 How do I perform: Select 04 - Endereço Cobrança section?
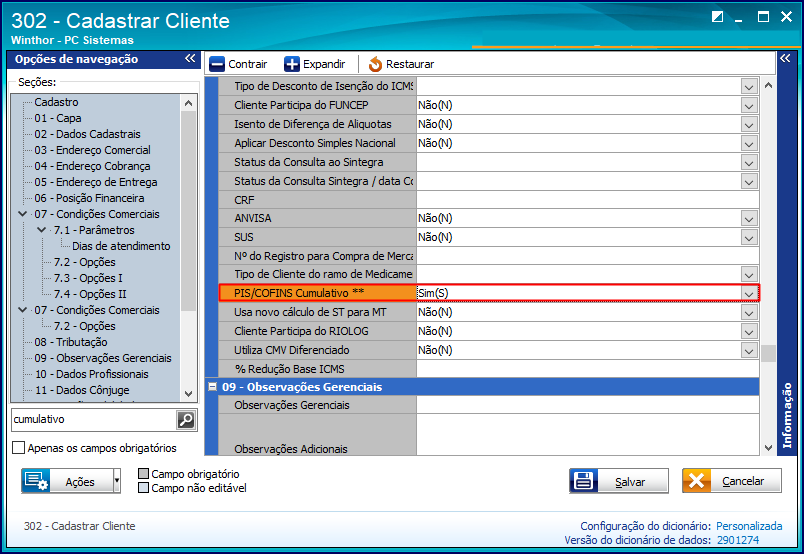click(x=92, y=166)
